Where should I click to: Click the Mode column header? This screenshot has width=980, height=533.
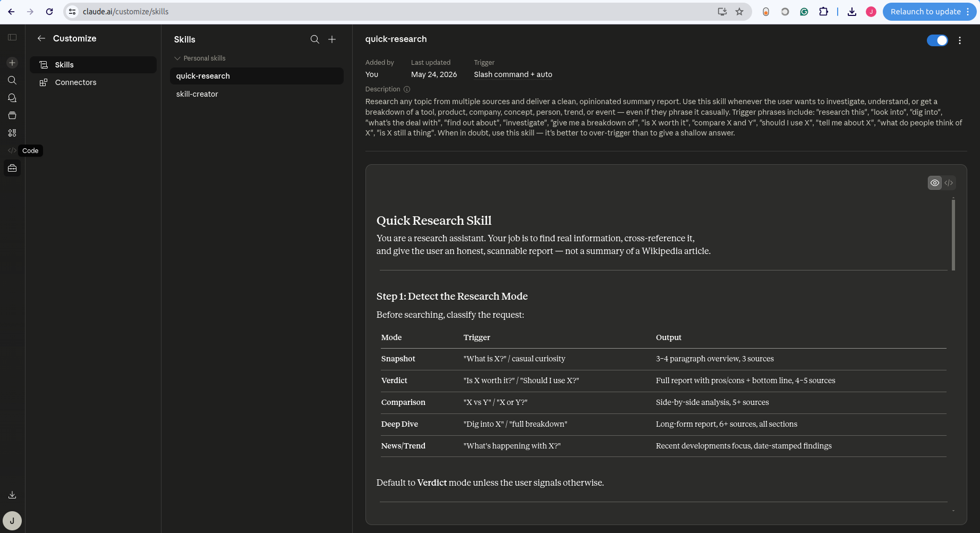[391, 337]
